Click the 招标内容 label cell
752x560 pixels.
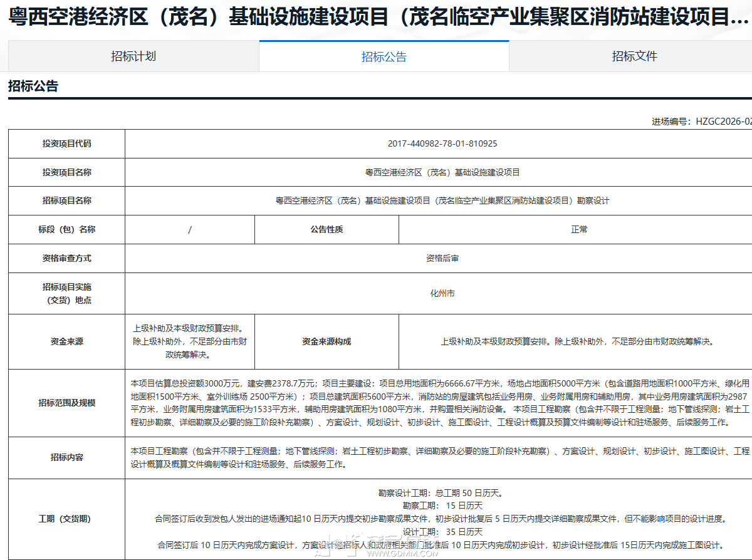66,458
